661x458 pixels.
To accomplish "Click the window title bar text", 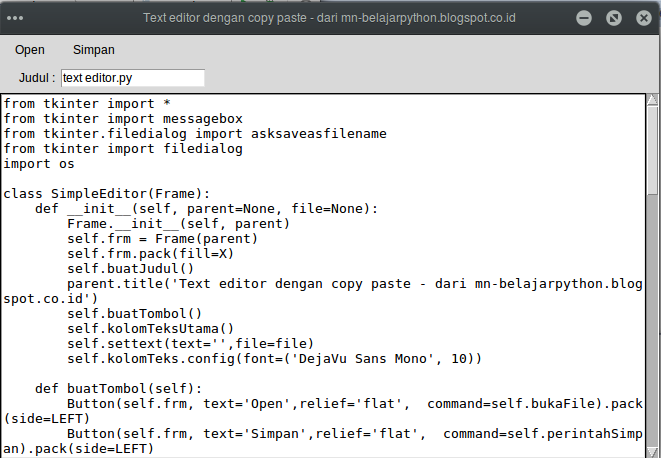I will 329,18.
